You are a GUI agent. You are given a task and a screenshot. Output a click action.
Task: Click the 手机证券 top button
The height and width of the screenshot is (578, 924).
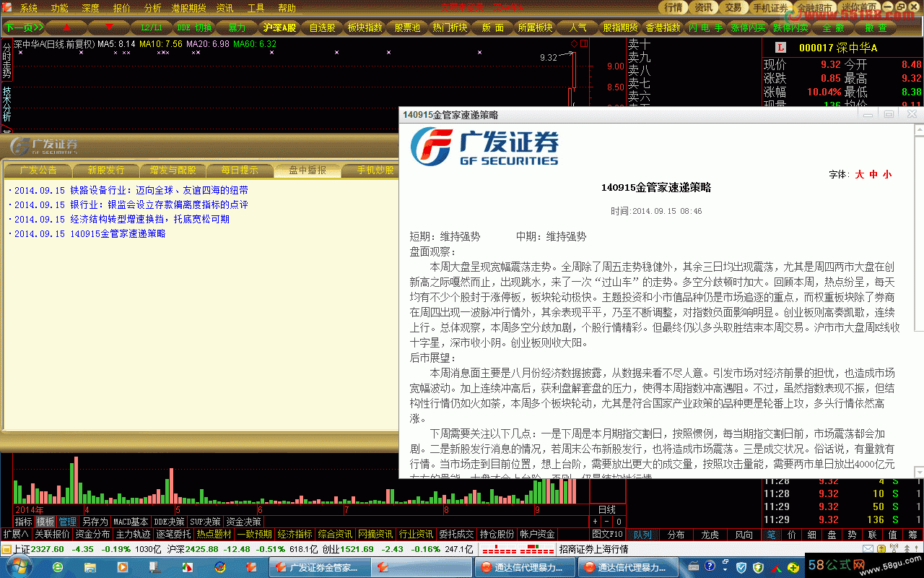[770, 8]
